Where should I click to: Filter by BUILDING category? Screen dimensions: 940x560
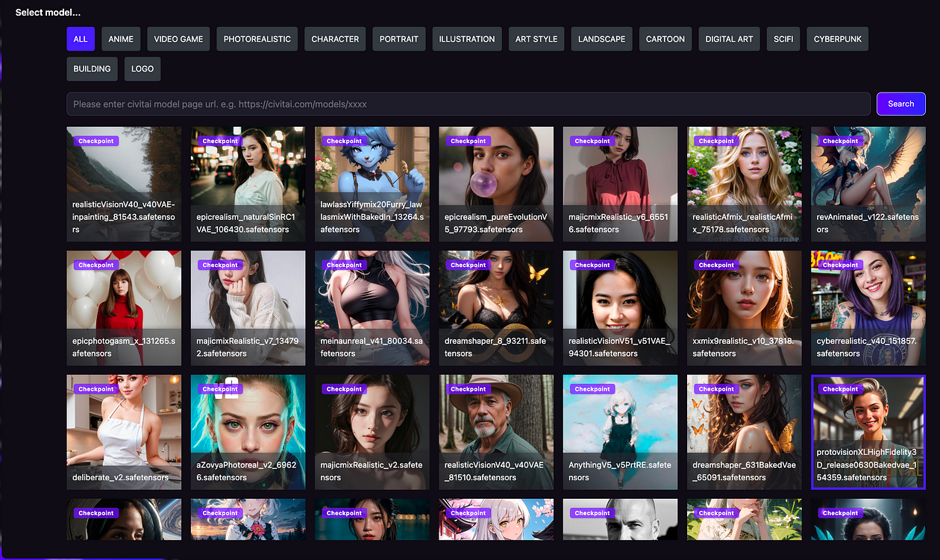93,69
